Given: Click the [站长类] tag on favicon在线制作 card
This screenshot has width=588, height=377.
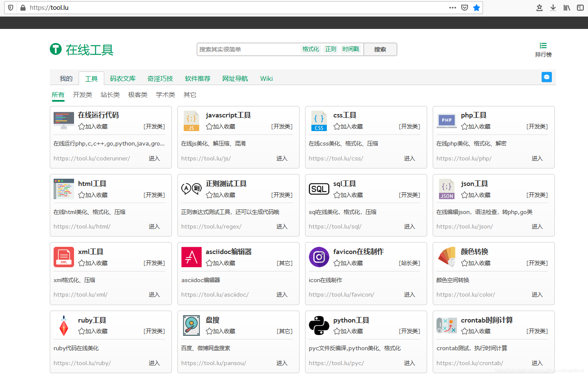Looking at the screenshot, I should tap(410, 263).
